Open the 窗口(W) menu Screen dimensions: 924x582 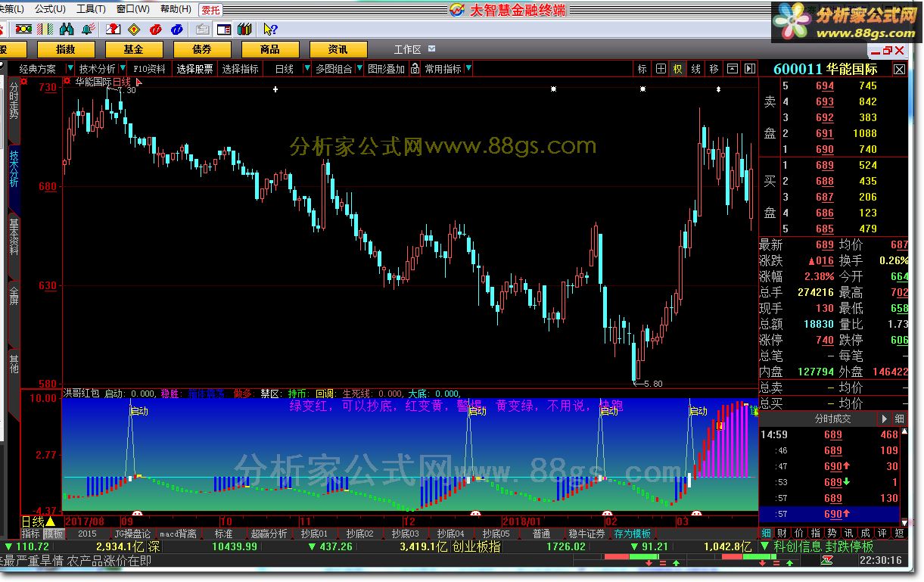point(133,9)
